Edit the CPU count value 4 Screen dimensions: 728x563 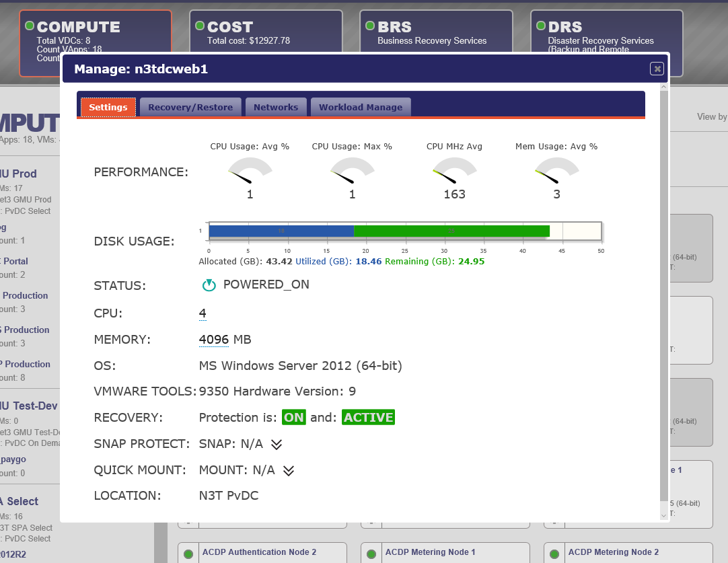203,313
